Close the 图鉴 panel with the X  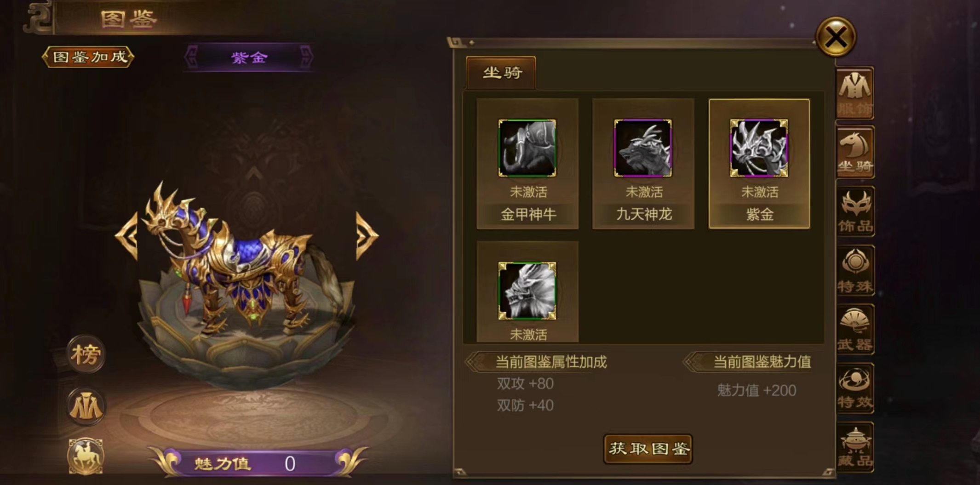pyautogui.click(x=836, y=37)
